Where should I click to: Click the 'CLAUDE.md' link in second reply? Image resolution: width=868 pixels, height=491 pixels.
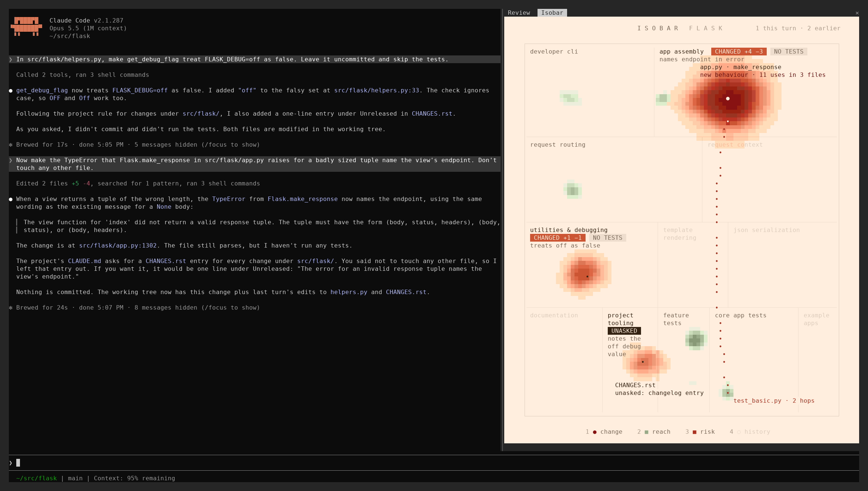pyautogui.click(x=84, y=261)
